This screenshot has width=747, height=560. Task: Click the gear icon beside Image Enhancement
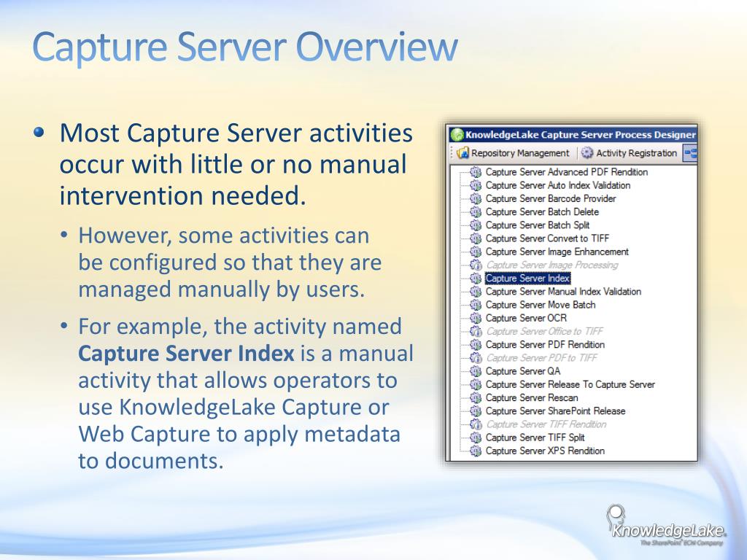[x=476, y=252]
